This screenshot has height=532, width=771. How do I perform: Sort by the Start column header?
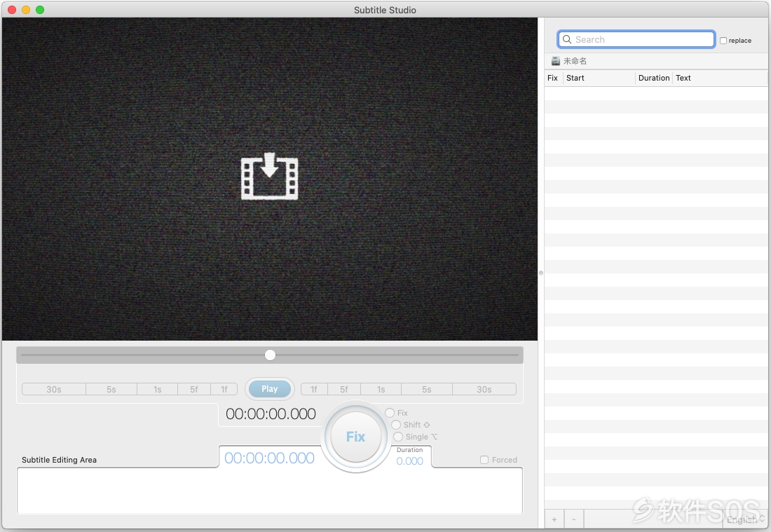click(x=599, y=78)
